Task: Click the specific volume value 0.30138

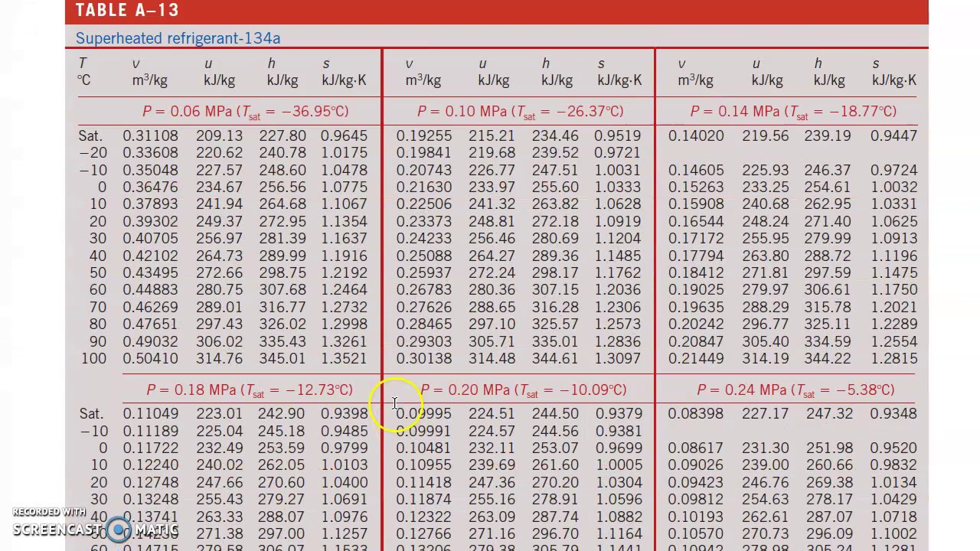Action: [423, 359]
